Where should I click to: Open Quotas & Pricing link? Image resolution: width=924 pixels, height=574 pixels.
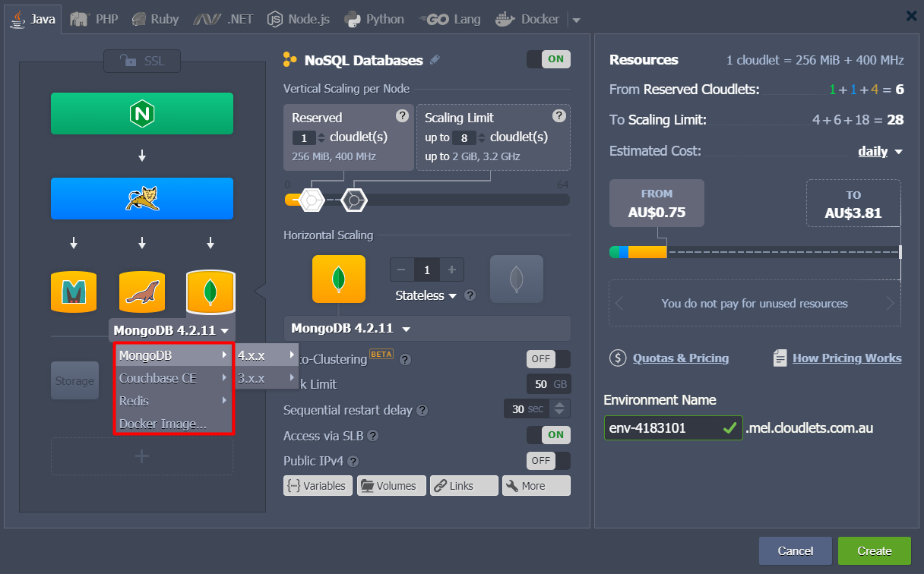point(680,358)
